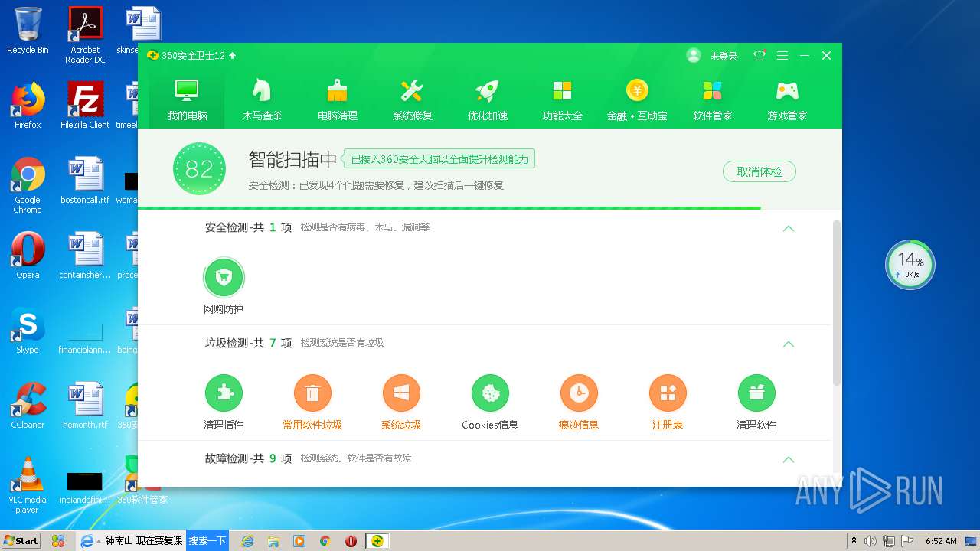
Task: Open the 360 taskbar button
Action: (377, 541)
